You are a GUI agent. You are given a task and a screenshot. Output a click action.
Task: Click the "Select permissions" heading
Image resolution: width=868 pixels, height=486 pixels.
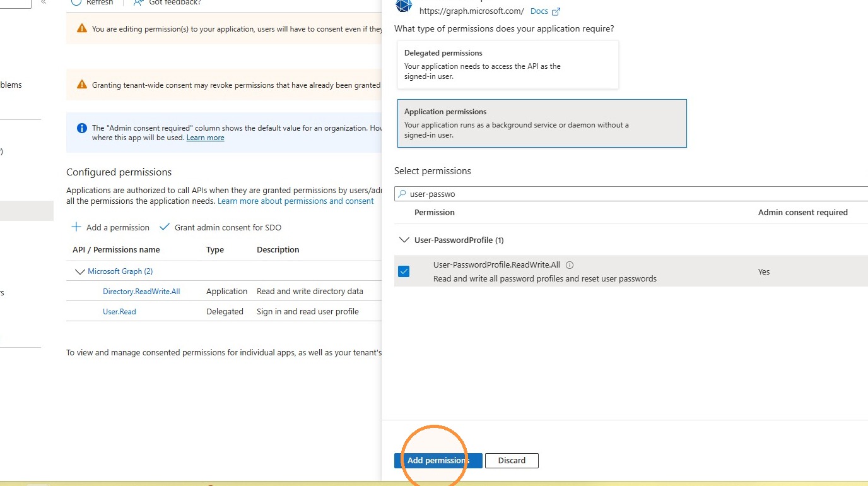(x=433, y=171)
